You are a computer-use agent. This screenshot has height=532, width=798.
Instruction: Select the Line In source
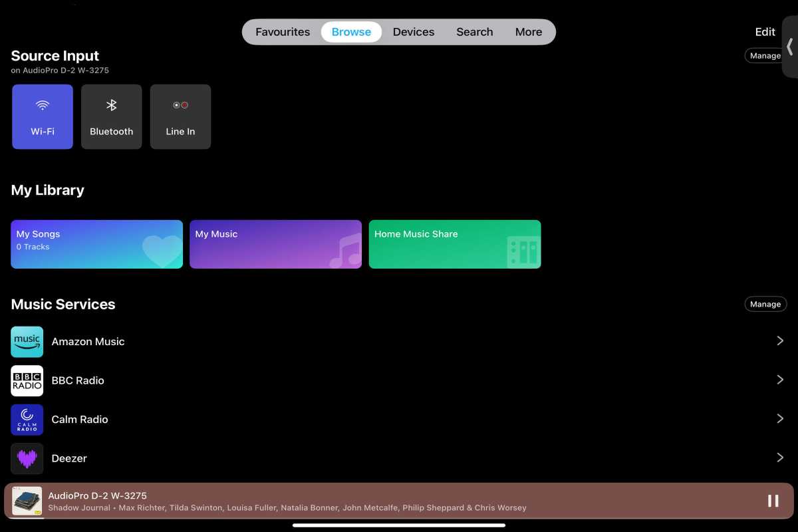180,116
